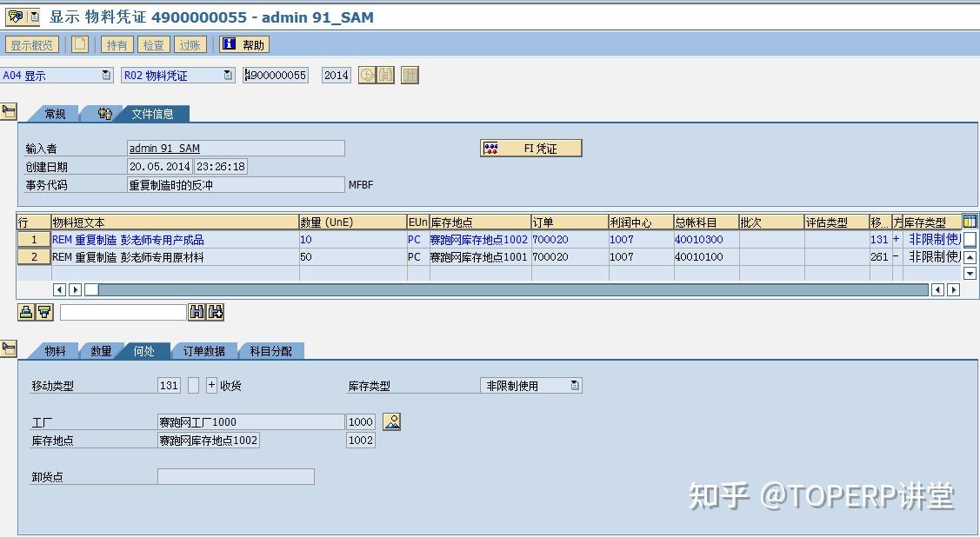Screen dimensions: 980x537
Task: Select the 科目分配 tab
Action: click(x=271, y=351)
